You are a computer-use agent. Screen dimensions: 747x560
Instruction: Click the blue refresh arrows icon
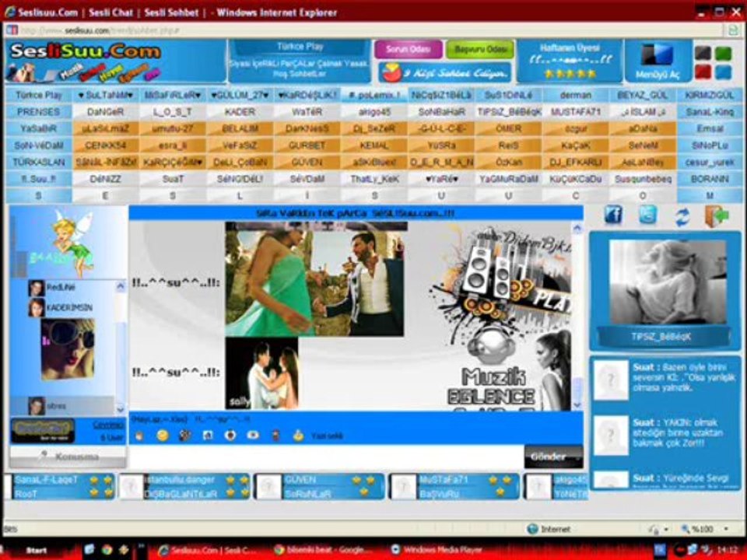[x=682, y=217]
